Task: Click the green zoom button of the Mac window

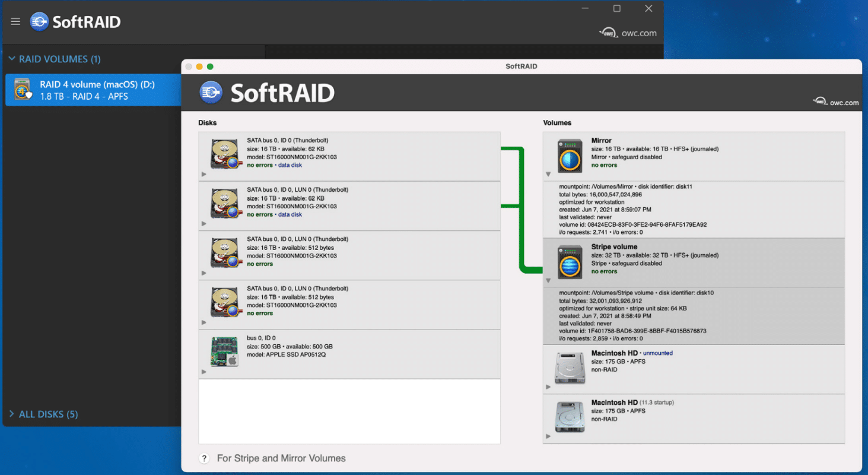Action: (210, 66)
